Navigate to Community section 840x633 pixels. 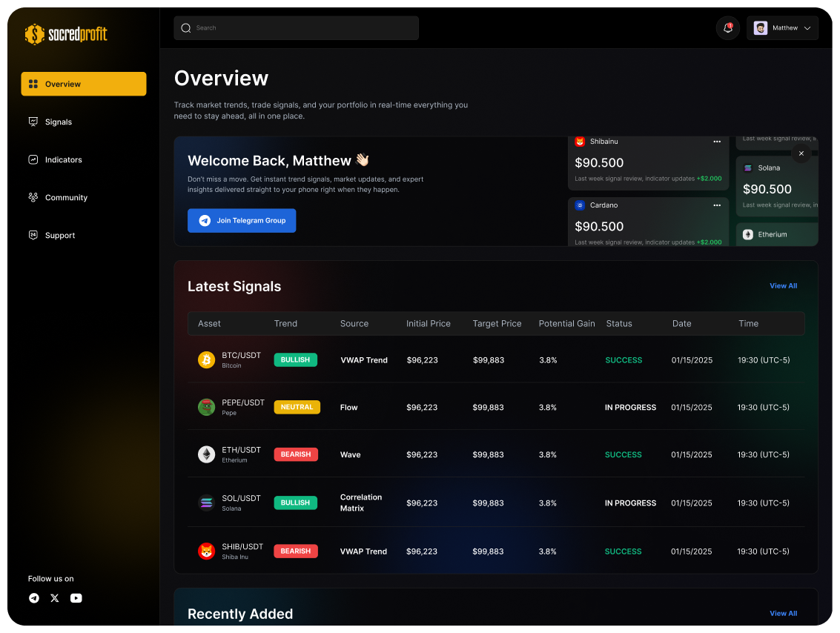click(x=66, y=198)
